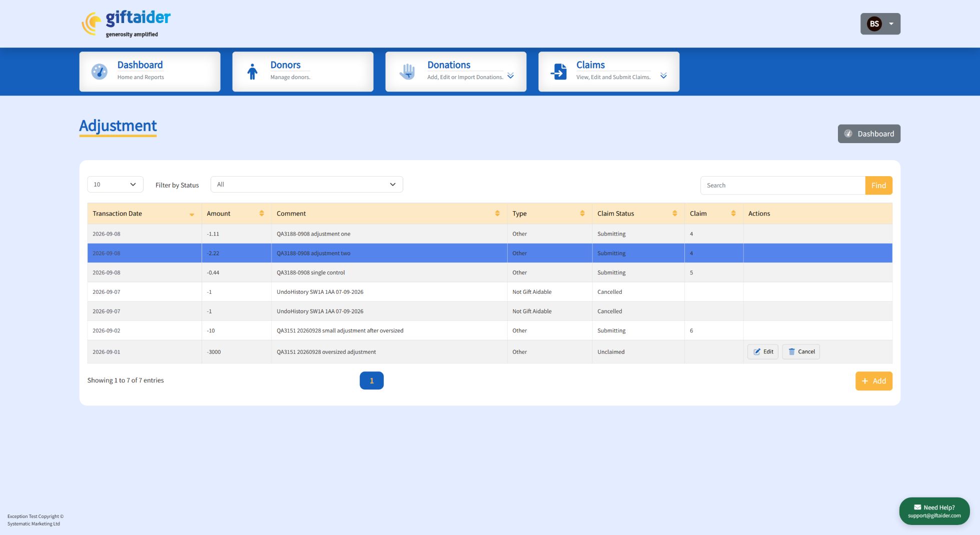Image resolution: width=980 pixels, height=535 pixels.
Task: Sort by Transaction Date arrow icon
Action: (x=192, y=214)
